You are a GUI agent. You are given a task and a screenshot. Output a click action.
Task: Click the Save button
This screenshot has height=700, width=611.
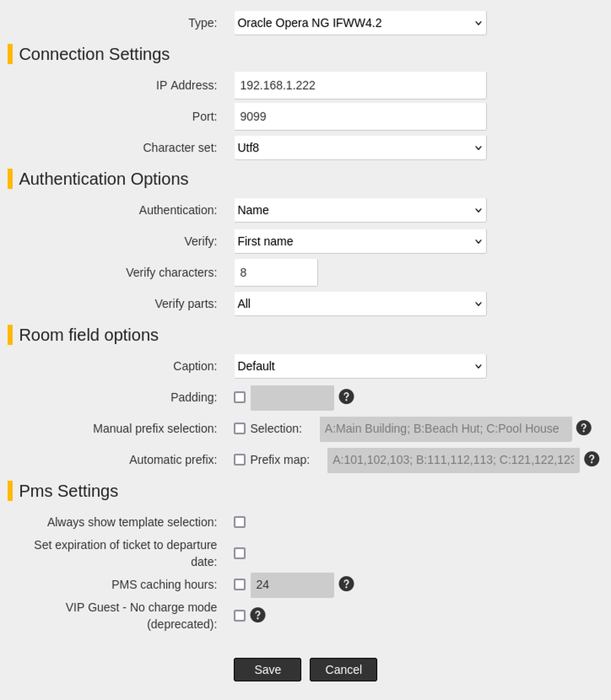point(267,670)
